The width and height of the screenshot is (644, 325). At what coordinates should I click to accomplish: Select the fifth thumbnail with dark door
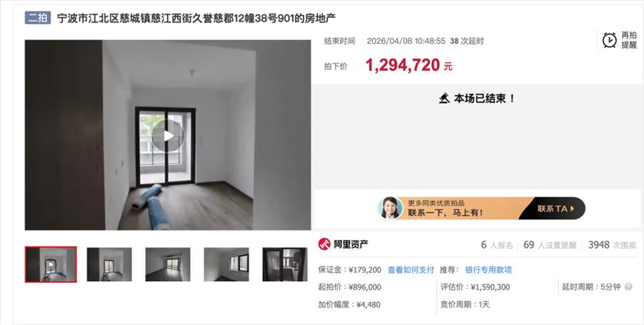click(x=285, y=264)
